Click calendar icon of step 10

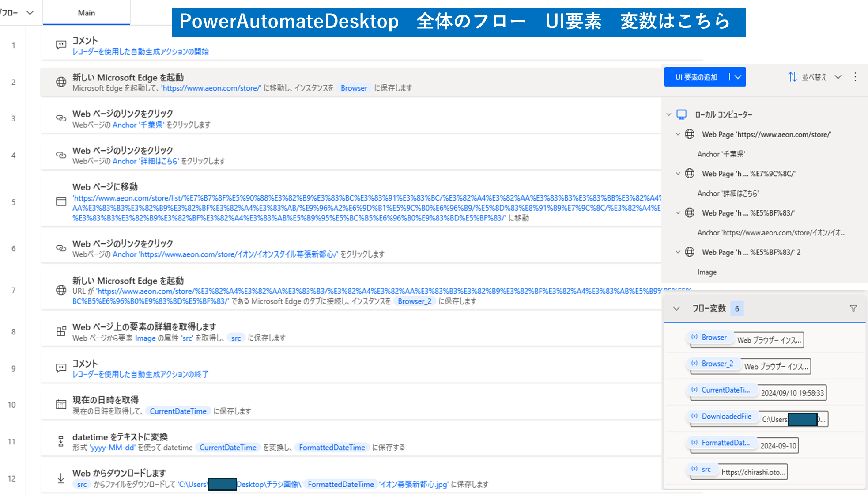(x=61, y=404)
